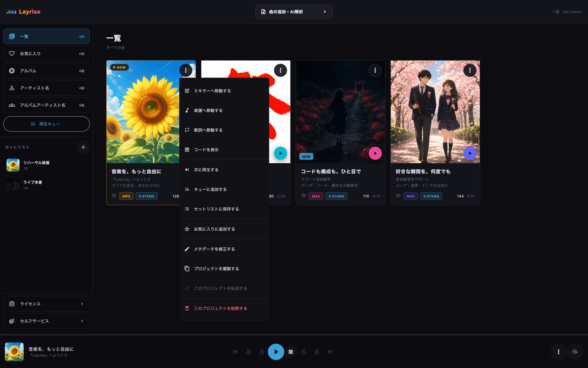Toggle flag on コードも構成も card
This screenshot has height=368, width=588.
tap(304, 196)
